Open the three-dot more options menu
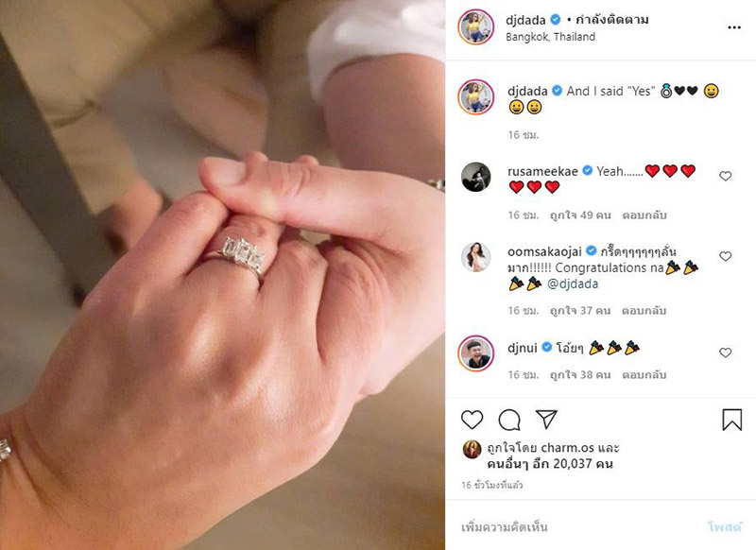Viewport: 756px width, 550px height. coord(734,28)
